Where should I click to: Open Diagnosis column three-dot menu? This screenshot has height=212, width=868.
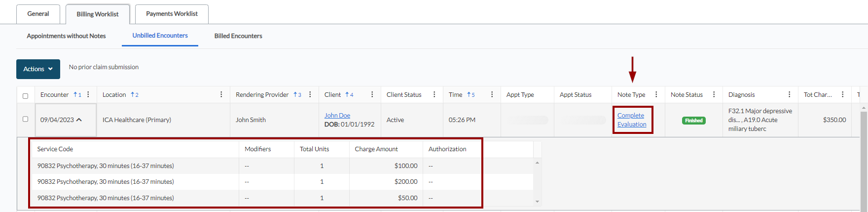[x=790, y=94]
